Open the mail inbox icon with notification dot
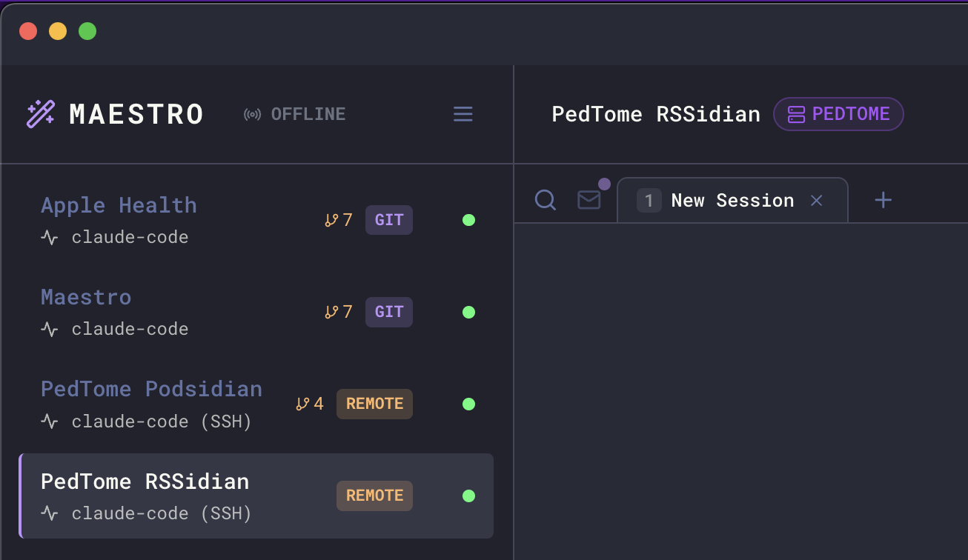Viewport: 968px width, 560px height. tap(589, 200)
